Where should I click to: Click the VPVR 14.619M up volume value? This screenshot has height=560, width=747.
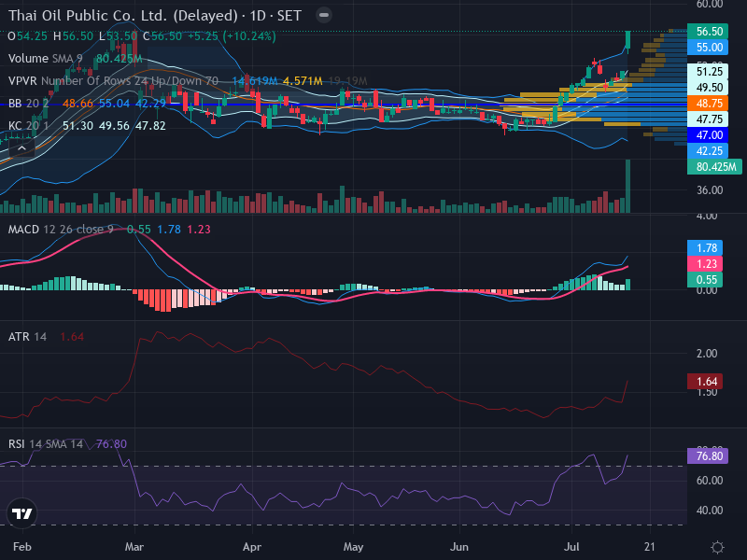click(255, 81)
